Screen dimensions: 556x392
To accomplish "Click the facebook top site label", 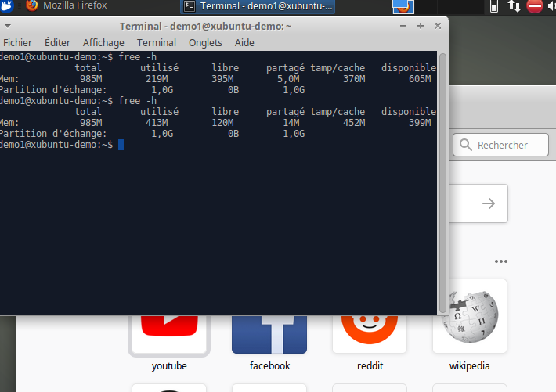I will (x=269, y=365).
